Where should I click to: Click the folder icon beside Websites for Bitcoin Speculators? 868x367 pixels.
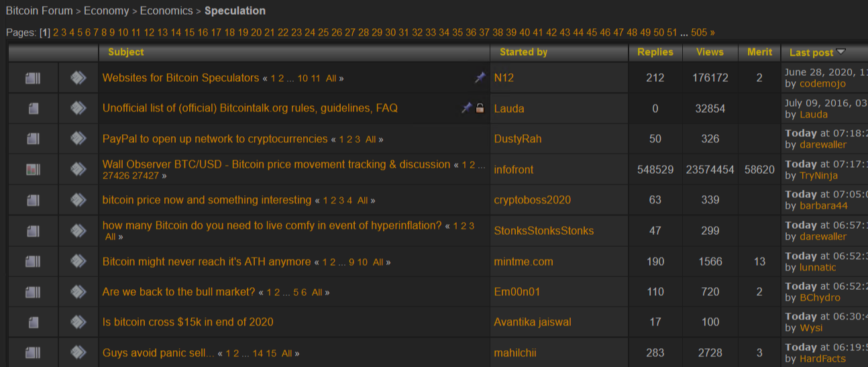(33, 78)
